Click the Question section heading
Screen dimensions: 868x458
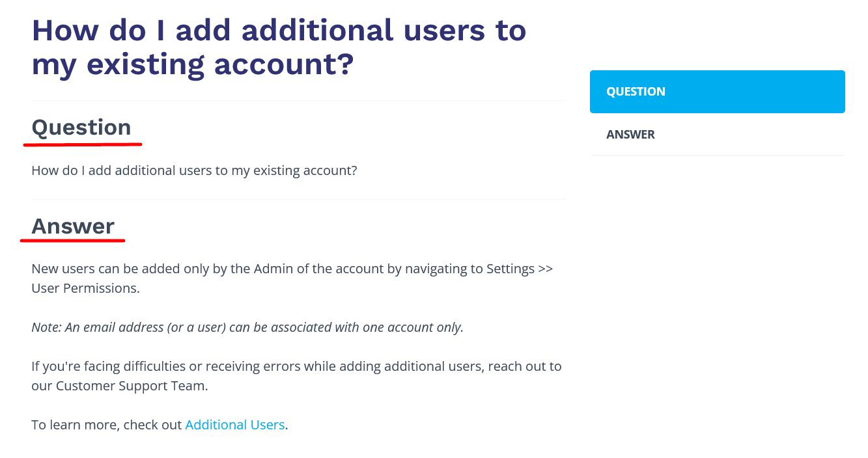pos(82,128)
